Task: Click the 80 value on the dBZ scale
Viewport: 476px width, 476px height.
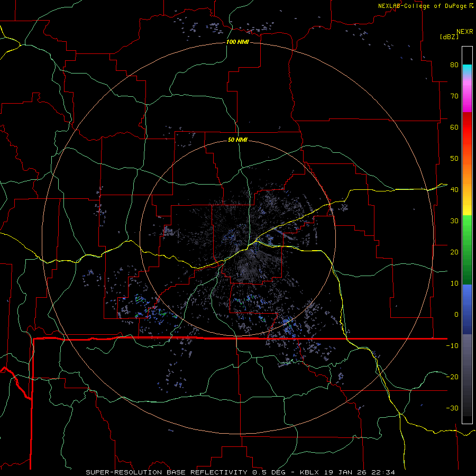Action: [x=454, y=65]
